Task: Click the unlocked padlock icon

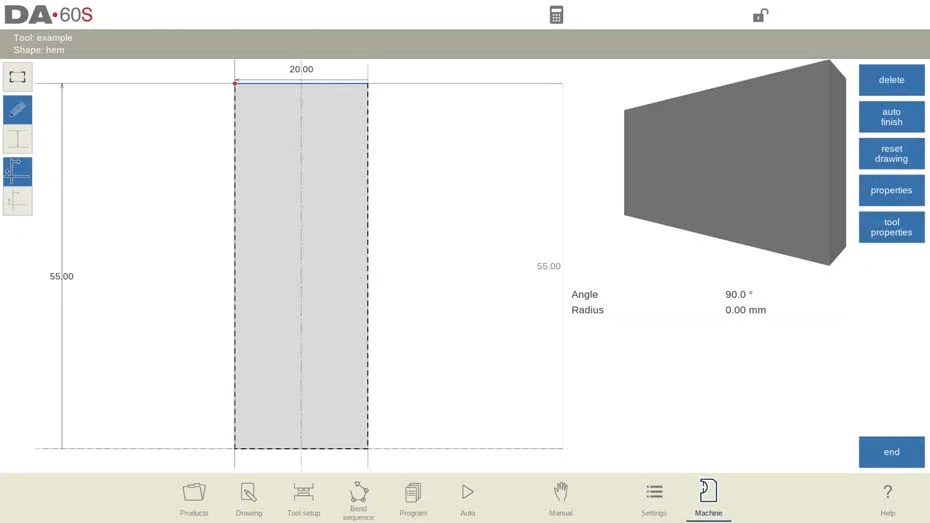Action: click(760, 15)
